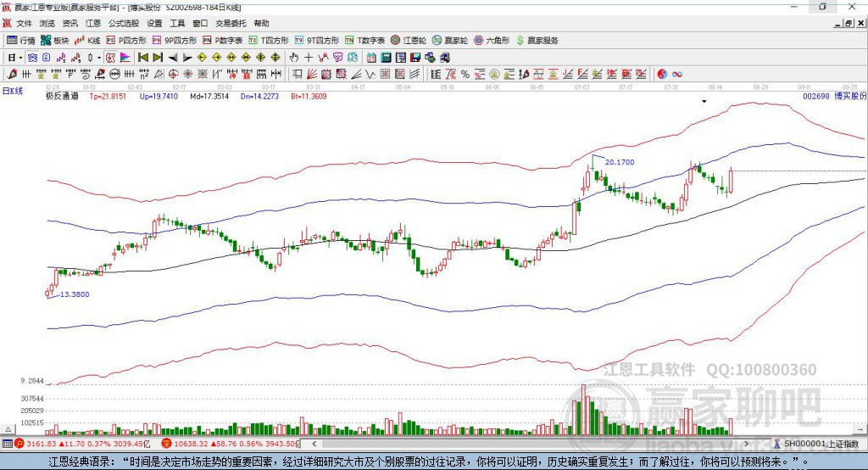Open the 浏览 menu
The height and width of the screenshot is (470, 868).
[x=47, y=23]
